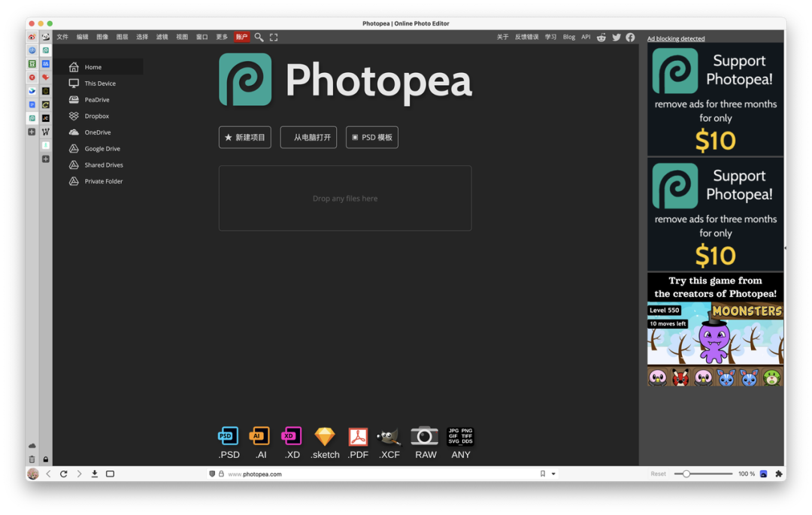Add new tab with plus in second sidebar column
This screenshot has width=812, height=515.
[x=46, y=159]
